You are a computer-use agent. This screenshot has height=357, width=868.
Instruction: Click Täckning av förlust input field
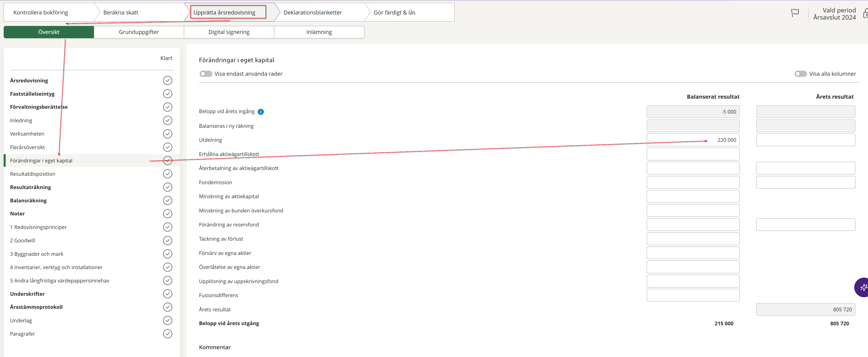(x=693, y=239)
